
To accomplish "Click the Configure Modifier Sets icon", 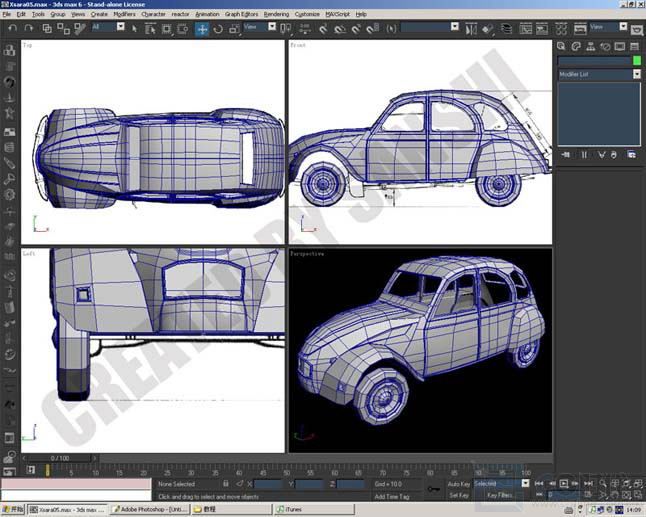I will click(631, 155).
